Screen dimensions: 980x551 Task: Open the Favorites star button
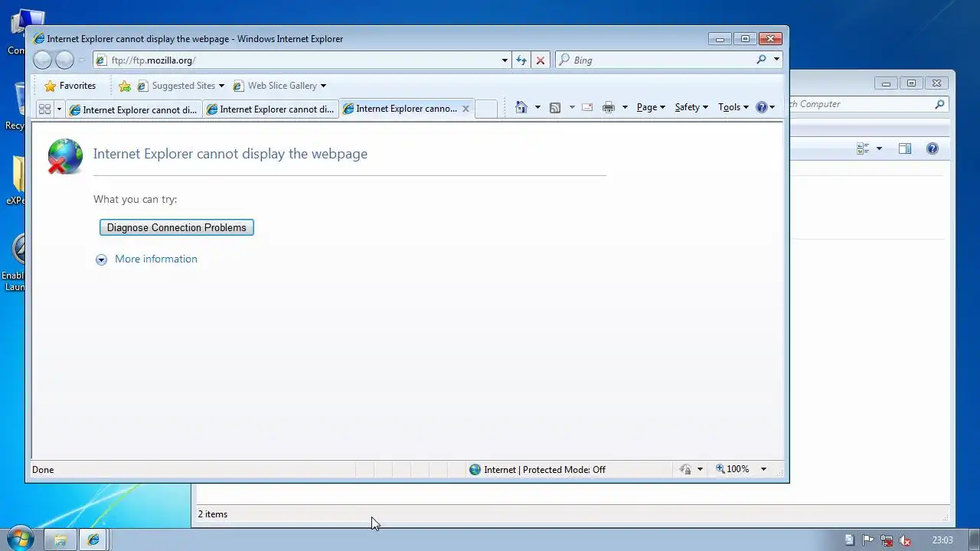pos(70,86)
